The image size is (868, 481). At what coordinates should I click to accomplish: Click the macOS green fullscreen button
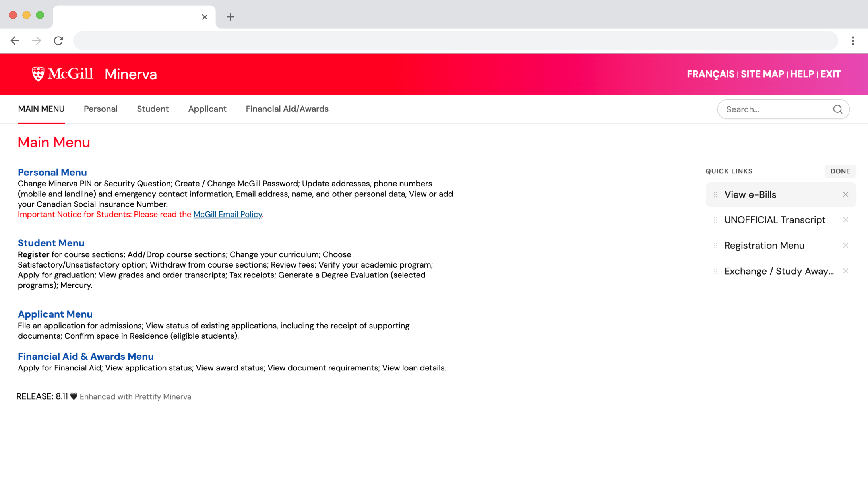click(40, 15)
